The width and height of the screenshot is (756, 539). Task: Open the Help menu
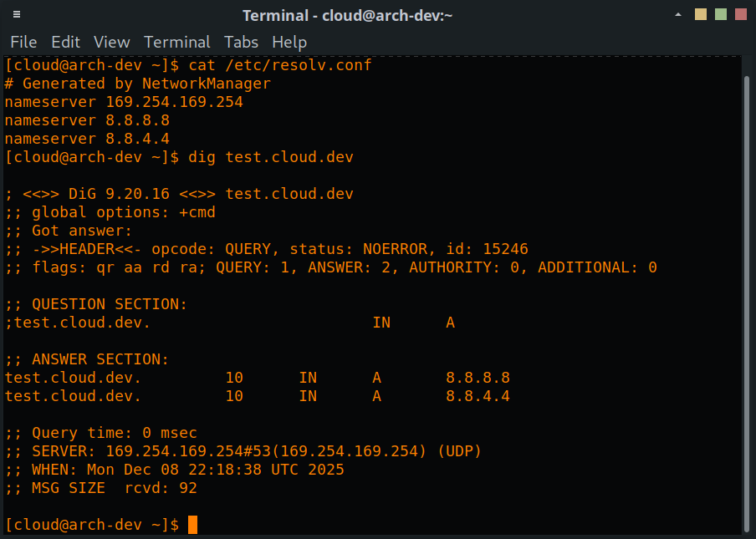click(x=289, y=42)
